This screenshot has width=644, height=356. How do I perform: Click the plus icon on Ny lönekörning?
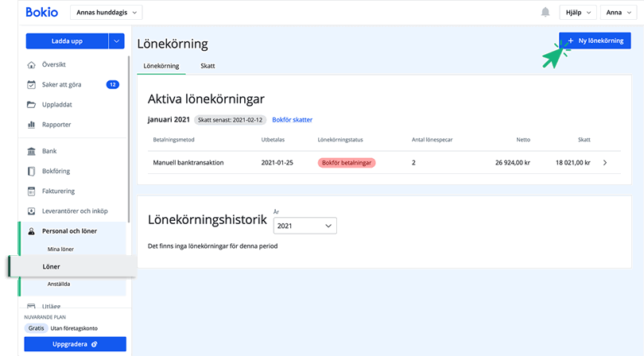571,41
